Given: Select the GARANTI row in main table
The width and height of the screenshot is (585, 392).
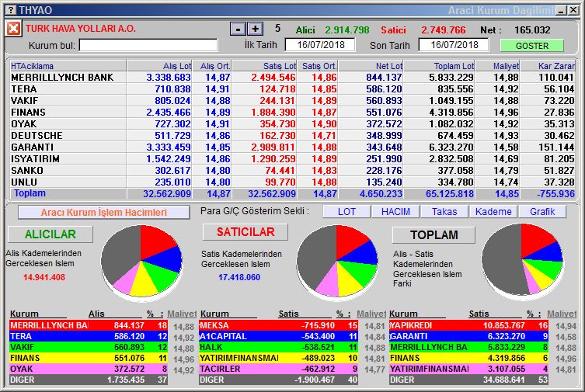Looking at the screenshot, I should tap(292, 147).
